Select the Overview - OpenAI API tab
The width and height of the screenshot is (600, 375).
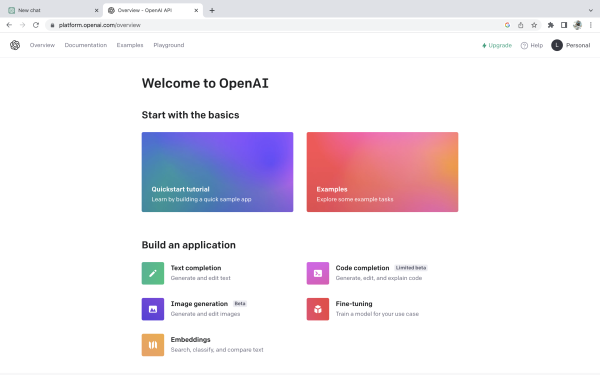click(x=153, y=10)
